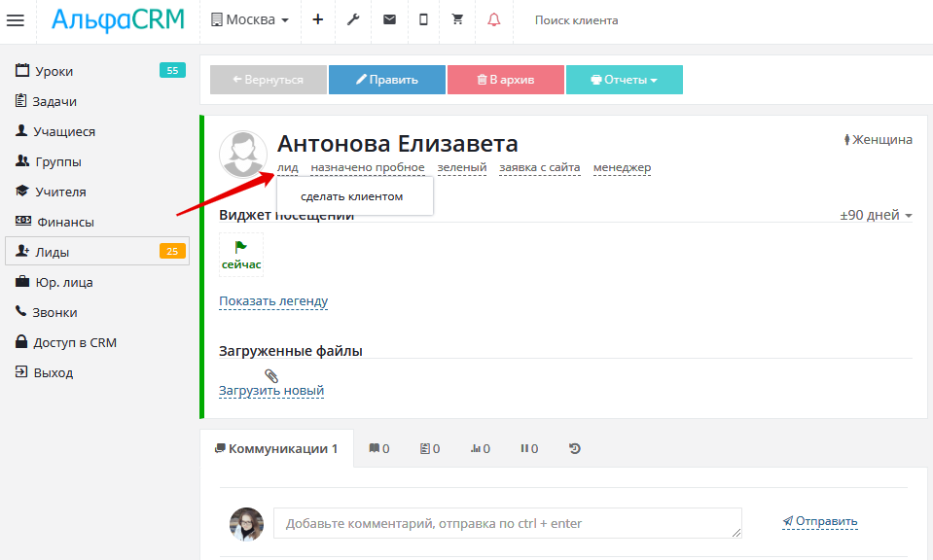This screenshot has width=933, height=560.
Task: Expand the ±90 дней period dropdown
Action: pyautogui.click(x=875, y=215)
